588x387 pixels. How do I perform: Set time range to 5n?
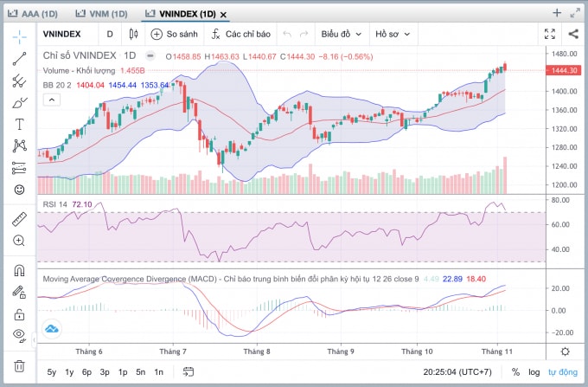pos(141,372)
